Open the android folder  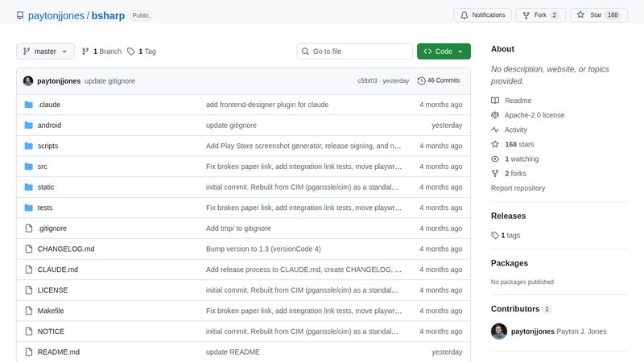49,125
